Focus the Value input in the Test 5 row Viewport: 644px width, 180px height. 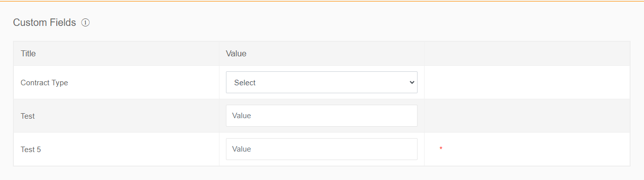pyautogui.click(x=322, y=149)
